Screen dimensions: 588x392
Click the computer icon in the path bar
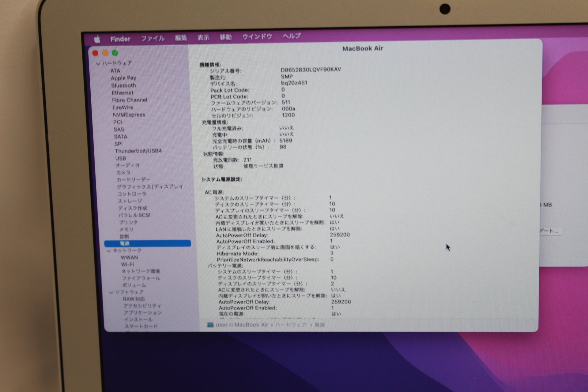tap(210, 325)
